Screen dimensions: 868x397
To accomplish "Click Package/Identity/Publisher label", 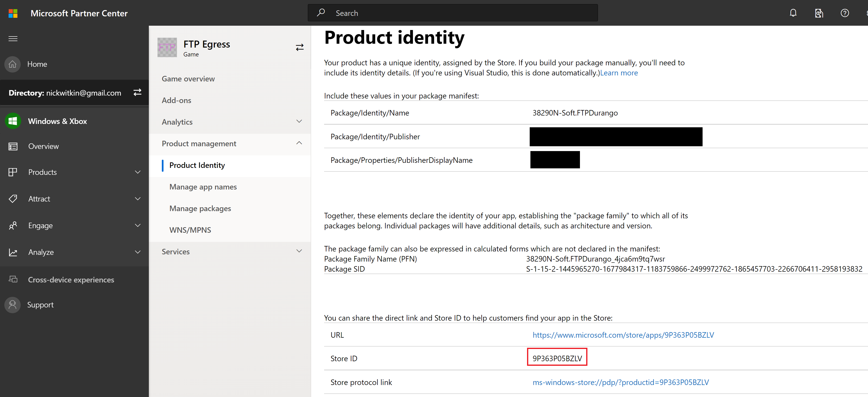I will (x=375, y=137).
